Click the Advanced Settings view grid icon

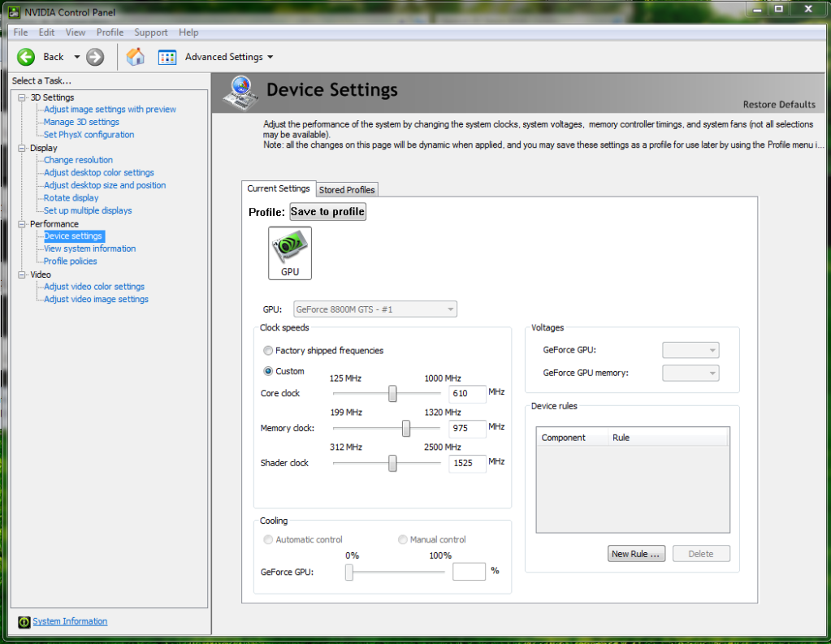[167, 57]
